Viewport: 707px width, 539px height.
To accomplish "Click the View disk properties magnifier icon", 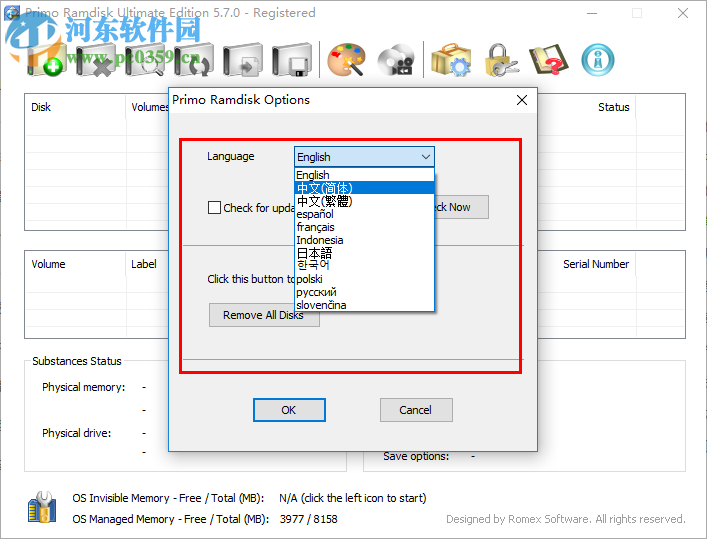I will coord(145,60).
